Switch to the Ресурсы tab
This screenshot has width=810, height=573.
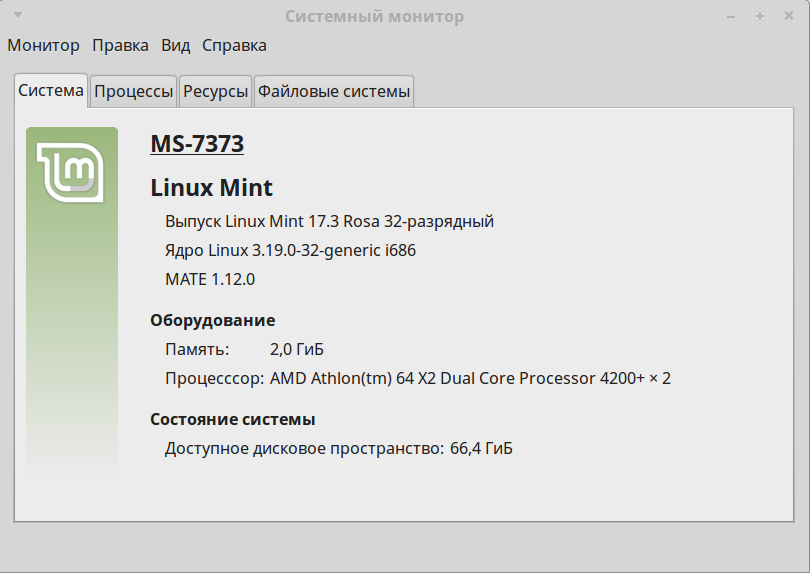(215, 91)
